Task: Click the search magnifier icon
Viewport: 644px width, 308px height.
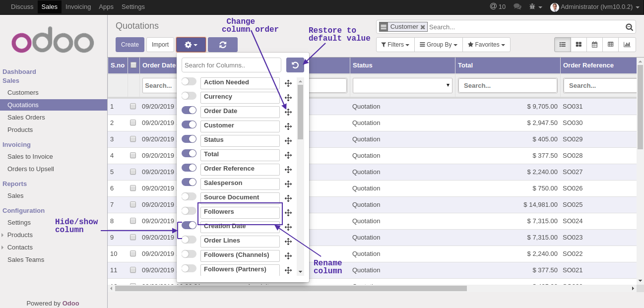Action: 629,27
